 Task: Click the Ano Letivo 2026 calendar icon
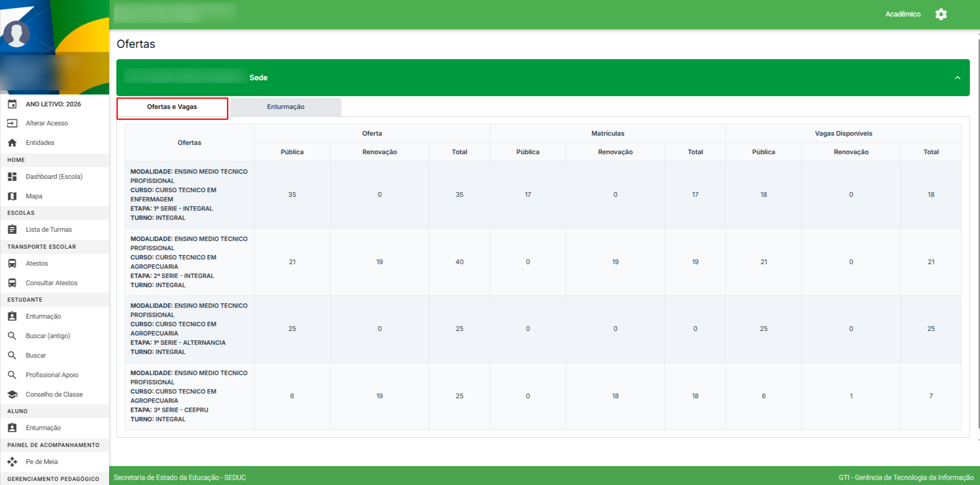(12, 104)
